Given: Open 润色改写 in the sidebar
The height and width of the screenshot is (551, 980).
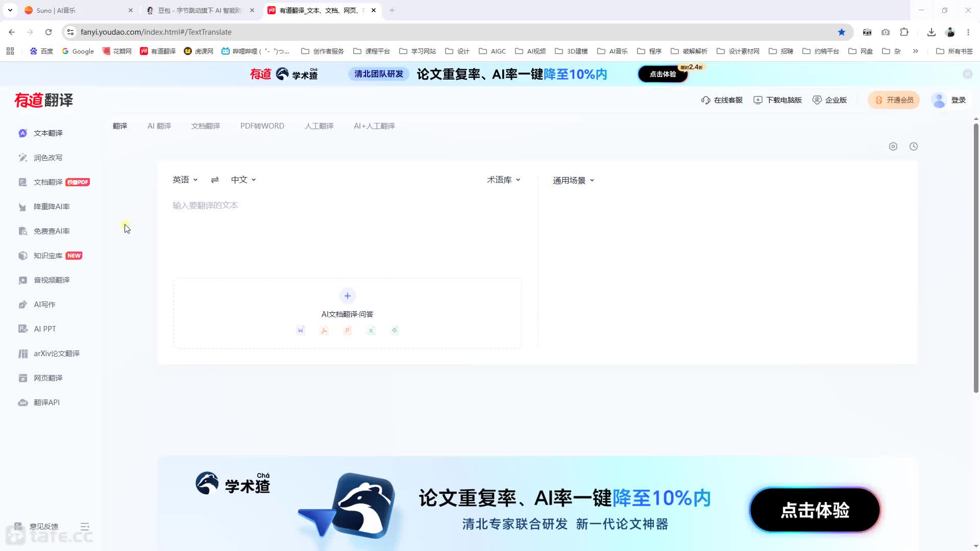Looking at the screenshot, I should 48,158.
